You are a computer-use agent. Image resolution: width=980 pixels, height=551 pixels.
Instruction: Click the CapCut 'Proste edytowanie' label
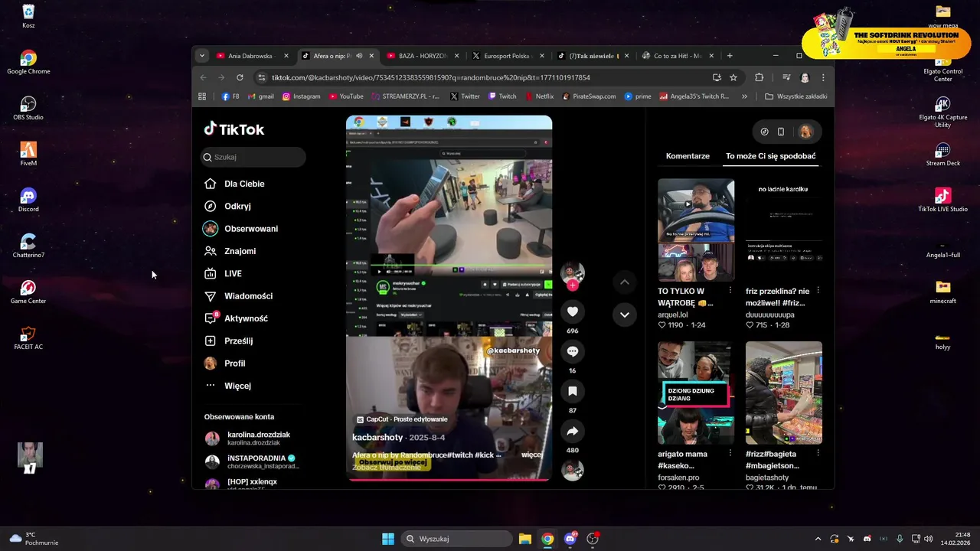point(402,419)
